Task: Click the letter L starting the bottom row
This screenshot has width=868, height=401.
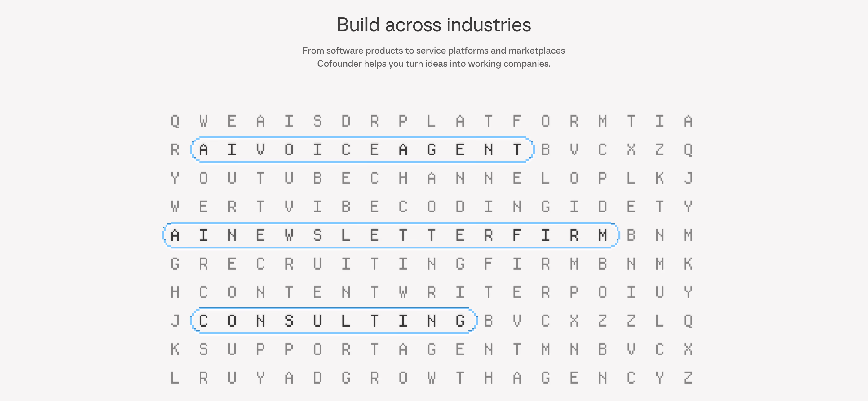Action: (175, 378)
